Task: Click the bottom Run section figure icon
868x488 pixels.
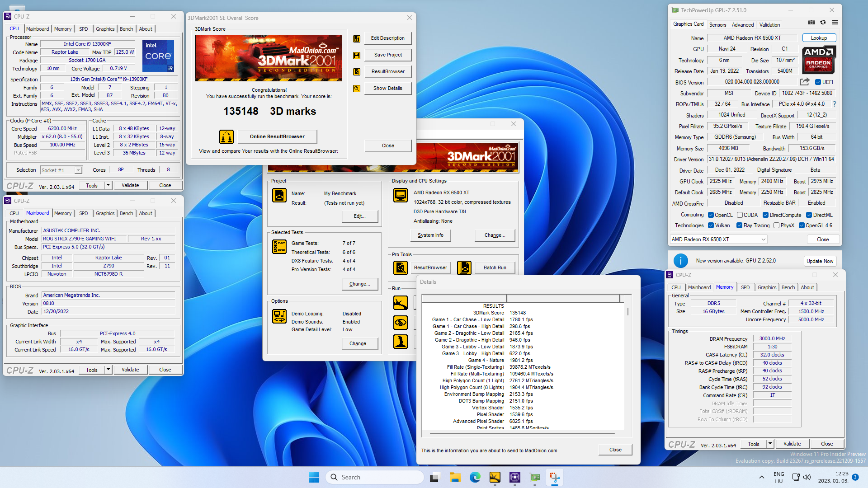Action: point(401,342)
